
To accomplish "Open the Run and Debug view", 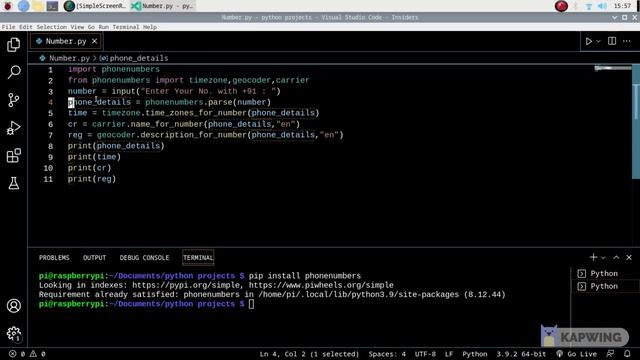I will click(13, 128).
